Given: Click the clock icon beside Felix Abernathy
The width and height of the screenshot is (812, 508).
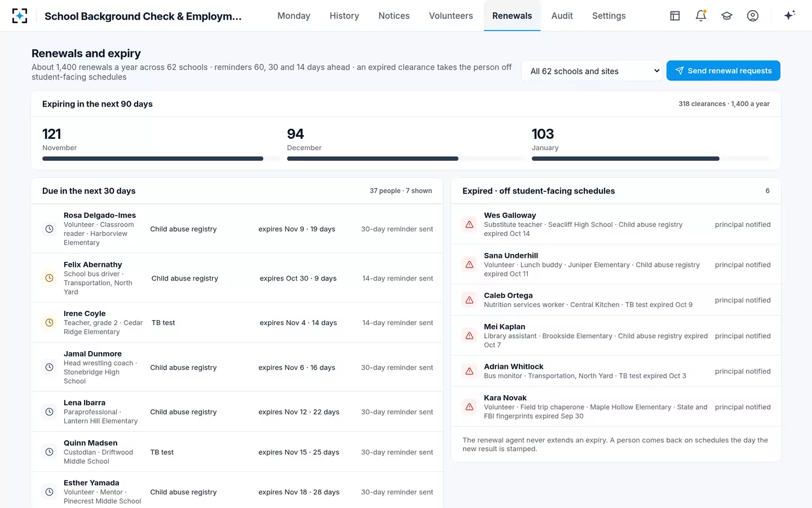Looking at the screenshot, I should (50, 278).
